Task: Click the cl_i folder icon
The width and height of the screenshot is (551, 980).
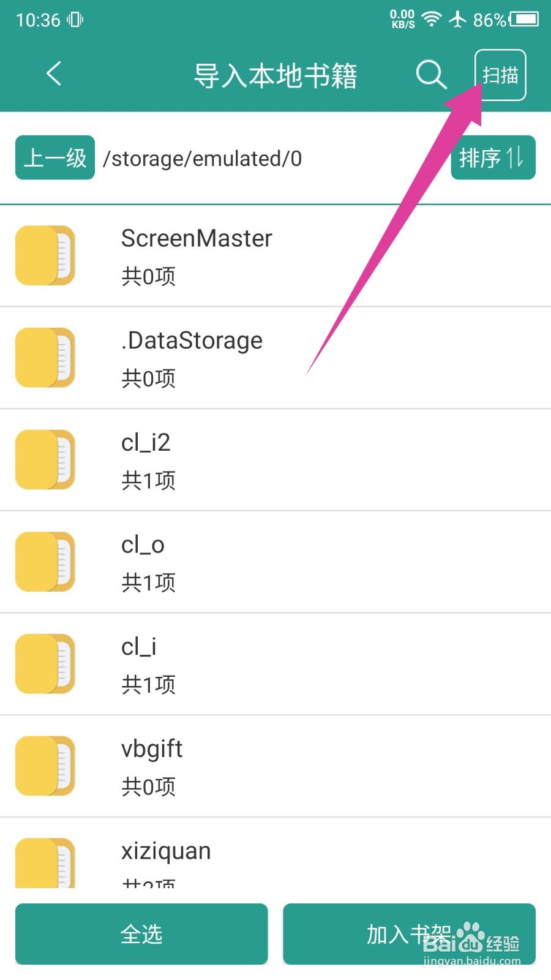Action: click(45, 664)
